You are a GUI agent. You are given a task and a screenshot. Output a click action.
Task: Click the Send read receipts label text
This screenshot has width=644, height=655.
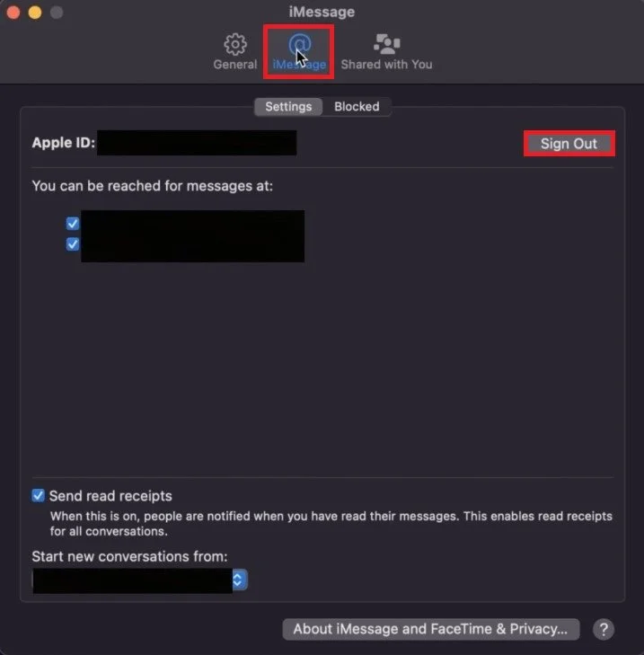(110, 496)
